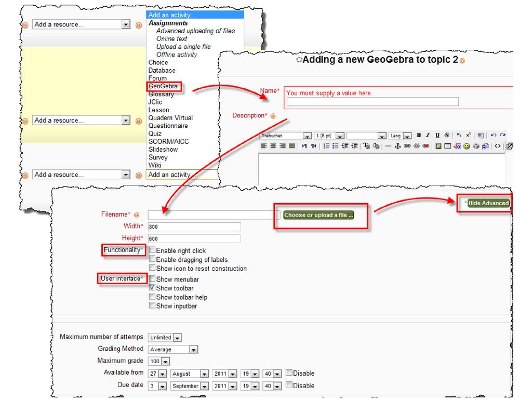The image size is (532, 399).
Task: Open the help icon next to Filename
Action: (x=137, y=215)
